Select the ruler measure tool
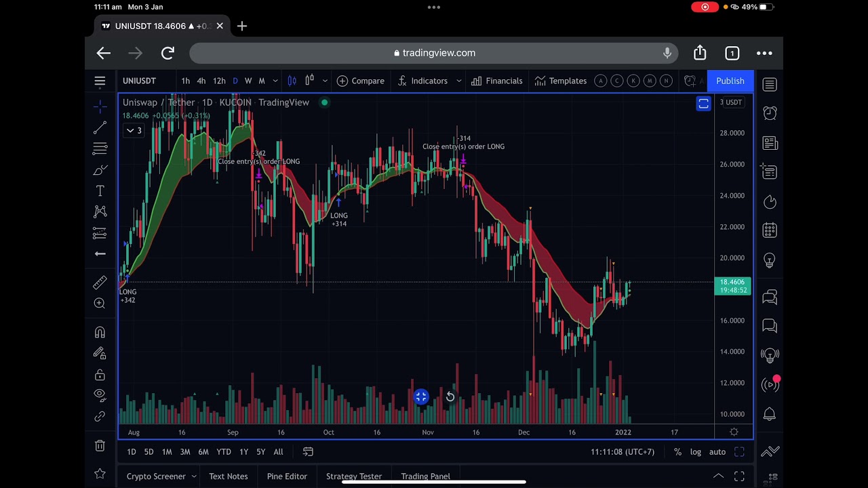 pos(100,283)
